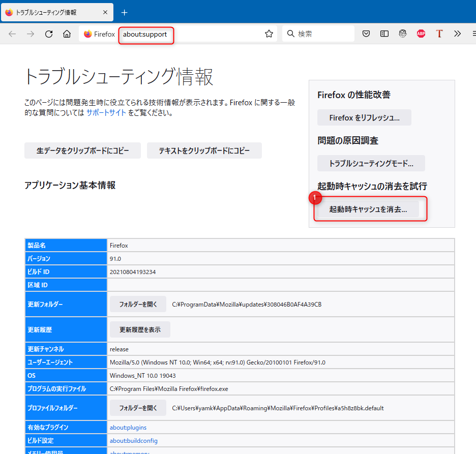The height and width of the screenshot is (454, 476).
Task: Go to the Firefox home page
Action: pyautogui.click(x=67, y=34)
